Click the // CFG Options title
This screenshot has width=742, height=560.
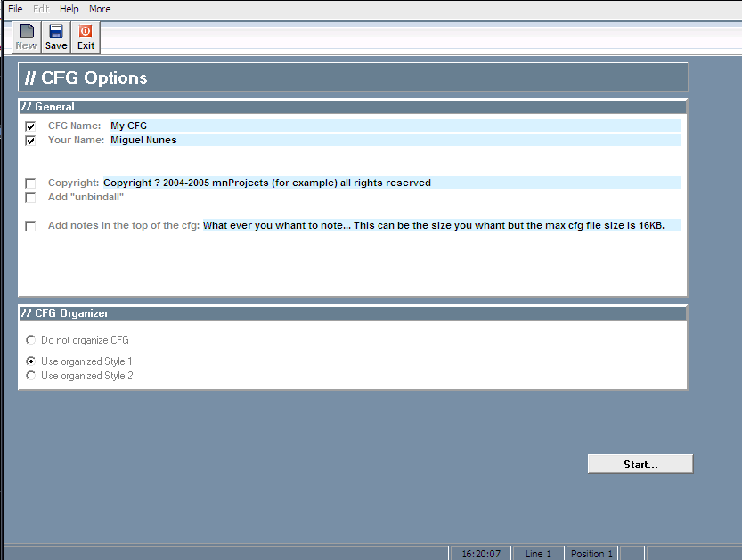[353, 77]
